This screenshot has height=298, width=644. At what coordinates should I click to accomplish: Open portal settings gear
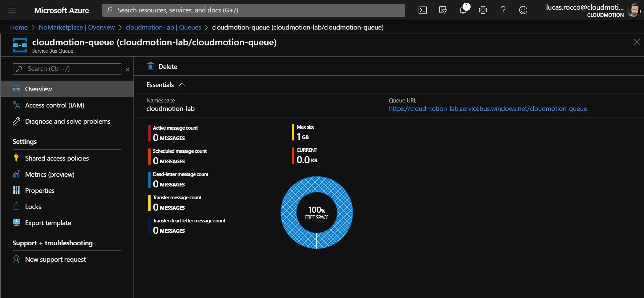[483, 10]
